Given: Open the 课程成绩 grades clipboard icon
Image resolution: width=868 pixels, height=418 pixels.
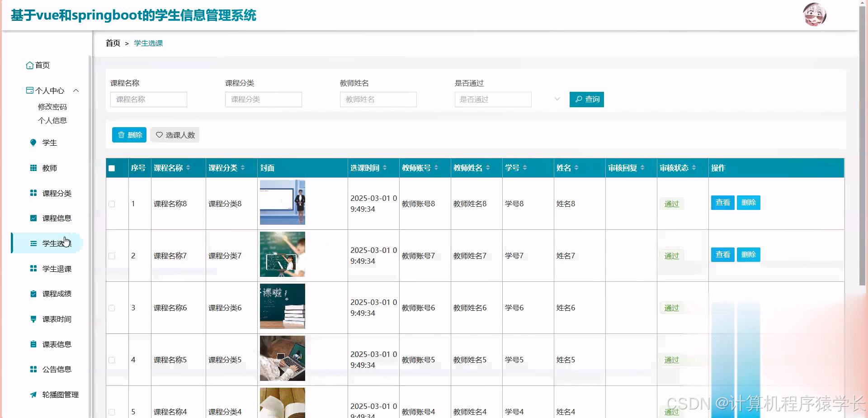Looking at the screenshot, I should pyautogui.click(x=33, y=293).
